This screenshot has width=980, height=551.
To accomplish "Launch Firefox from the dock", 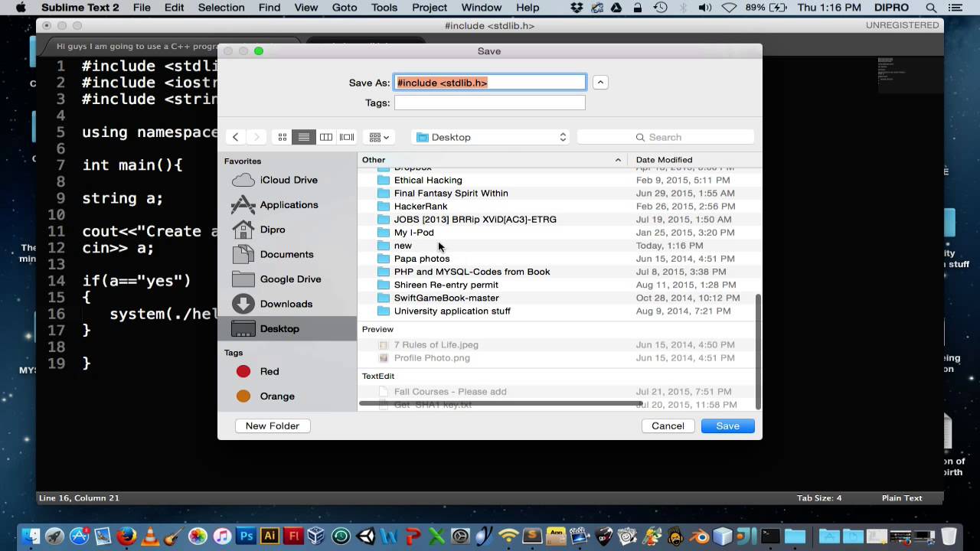I will pyautogui.click(x=126, y=536).
